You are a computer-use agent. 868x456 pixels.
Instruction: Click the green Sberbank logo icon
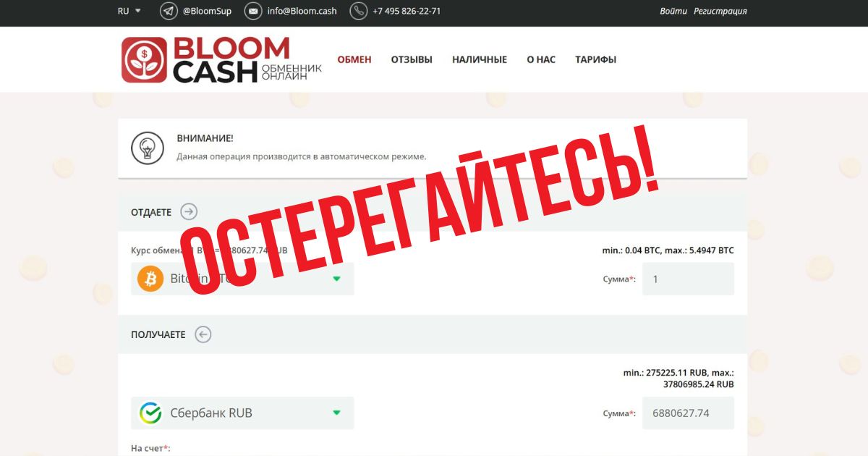(150, 413)
